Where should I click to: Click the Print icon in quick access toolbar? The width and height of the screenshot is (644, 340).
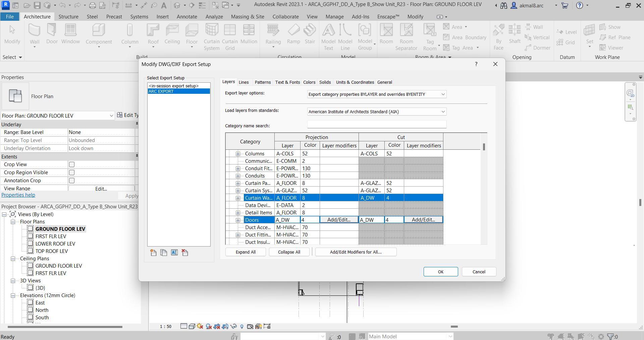[x=92, y=5]
